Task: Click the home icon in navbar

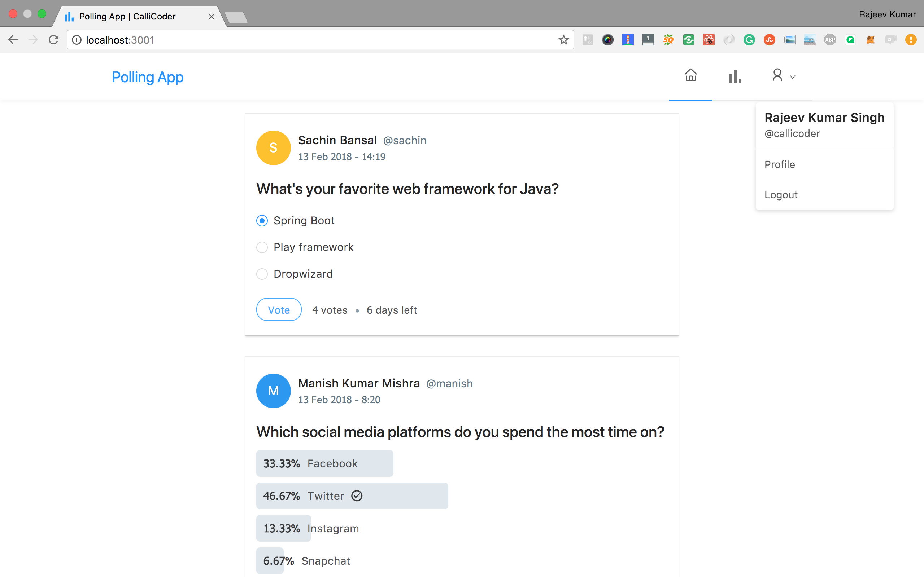Action: [690, 75]
